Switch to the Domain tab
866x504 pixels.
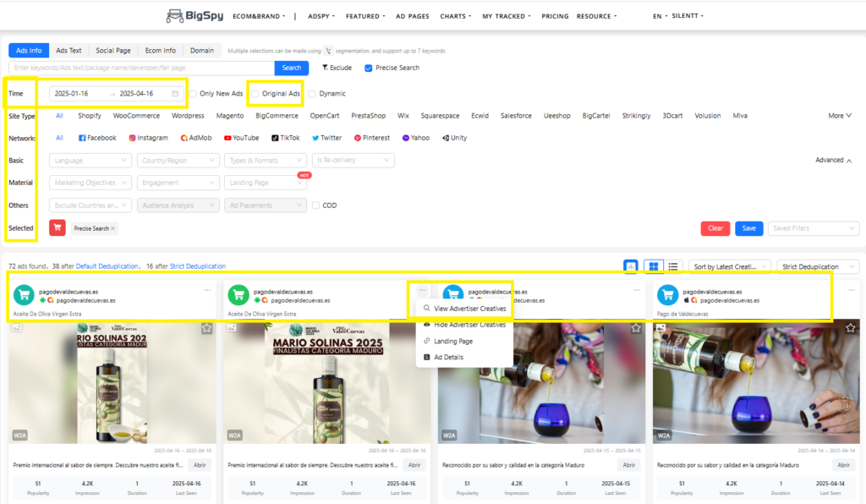pos(202,50)
